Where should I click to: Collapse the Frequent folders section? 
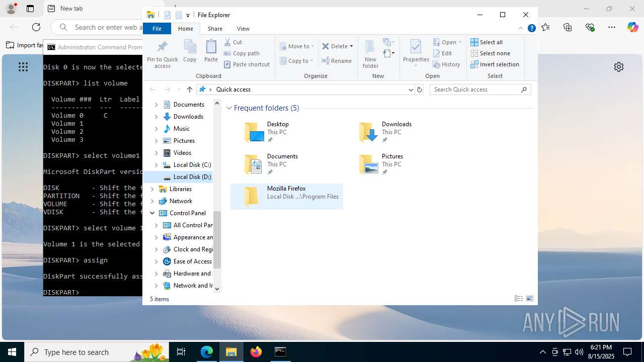(x=229, y=108)
